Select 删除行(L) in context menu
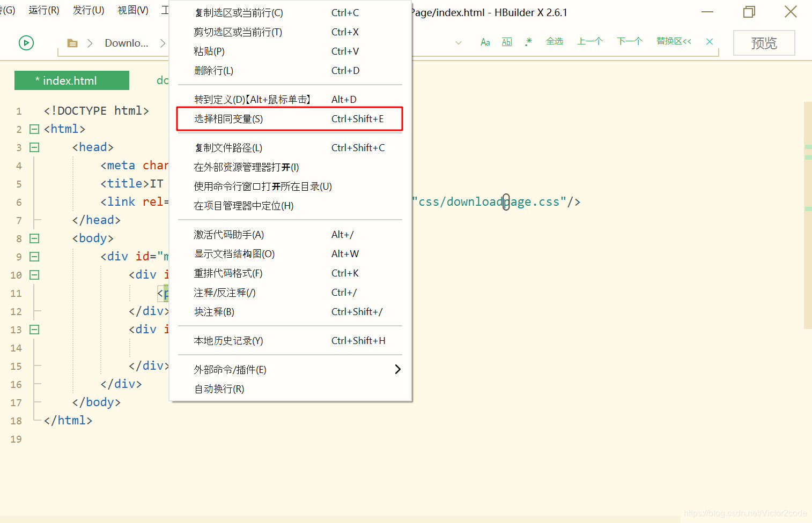Image resolution: width=812 pixels, height=523 pixels. coord(290,71)
